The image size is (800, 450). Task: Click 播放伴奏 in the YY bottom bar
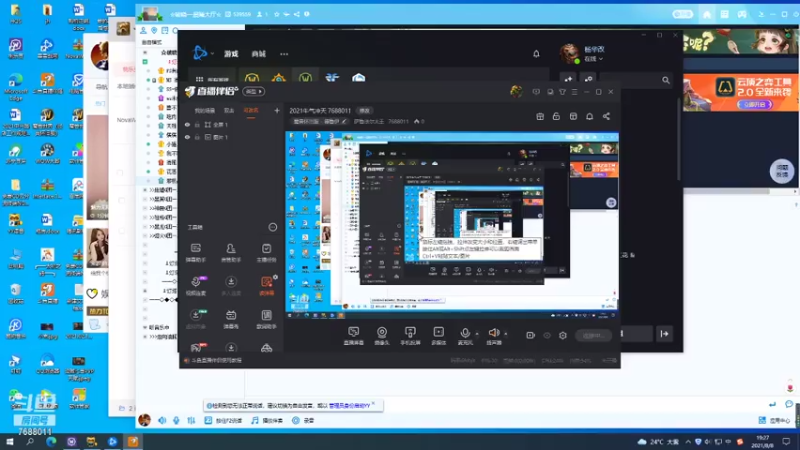pos(267,420)
